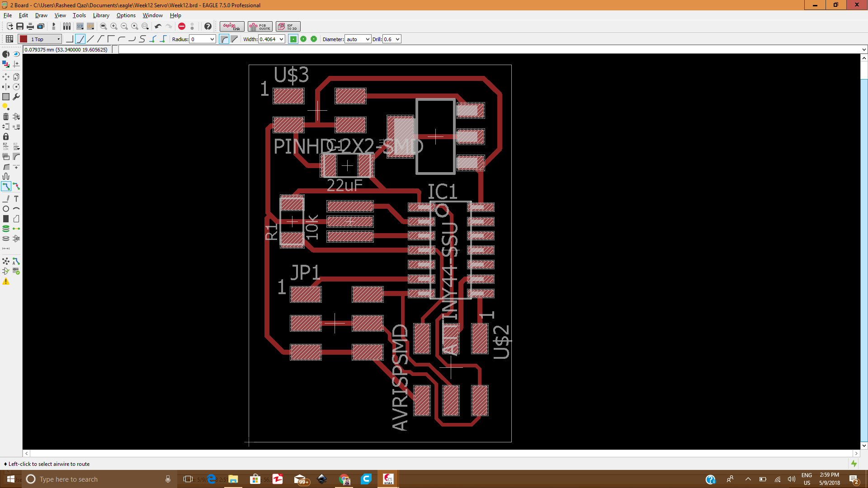Click the PCB Quote button
Screen dimensions: 868x488
[260, 27]
